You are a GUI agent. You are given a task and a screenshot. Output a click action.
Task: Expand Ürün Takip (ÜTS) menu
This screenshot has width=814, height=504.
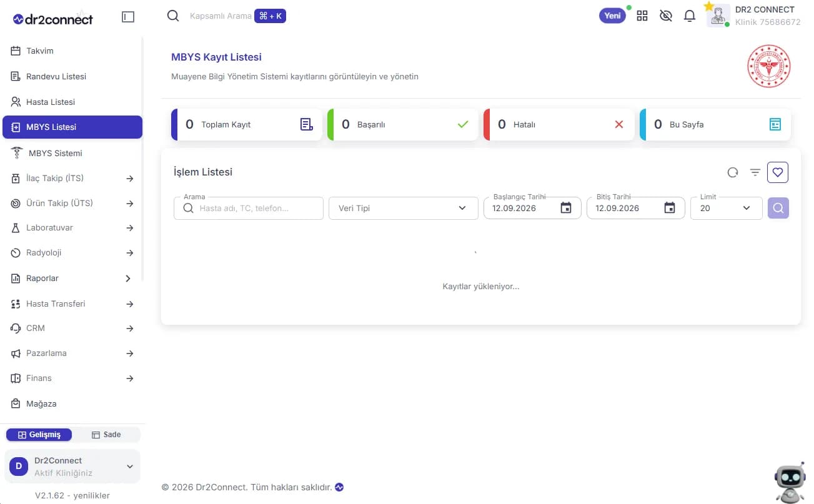click(x=72, y=203)
